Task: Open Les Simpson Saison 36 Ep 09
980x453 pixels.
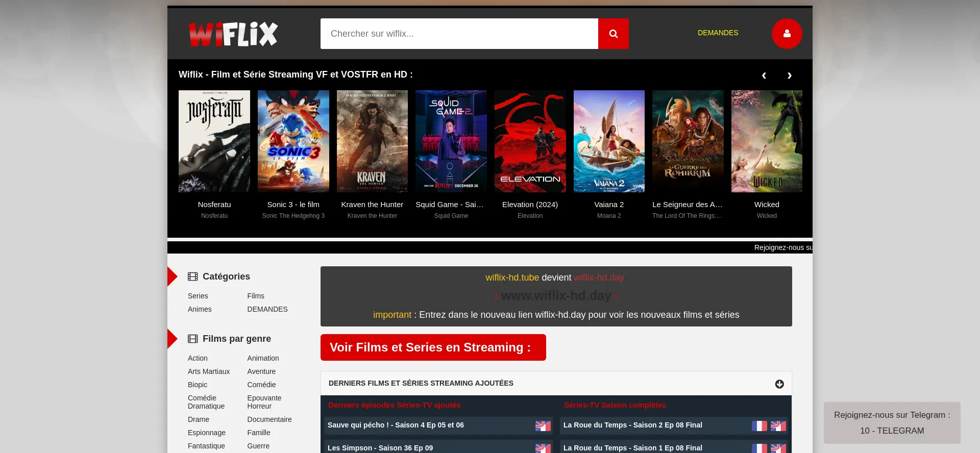Action: click(x=380, y=448)
